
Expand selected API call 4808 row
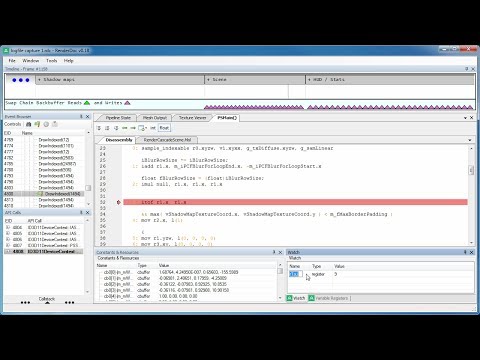coord(8,252)
